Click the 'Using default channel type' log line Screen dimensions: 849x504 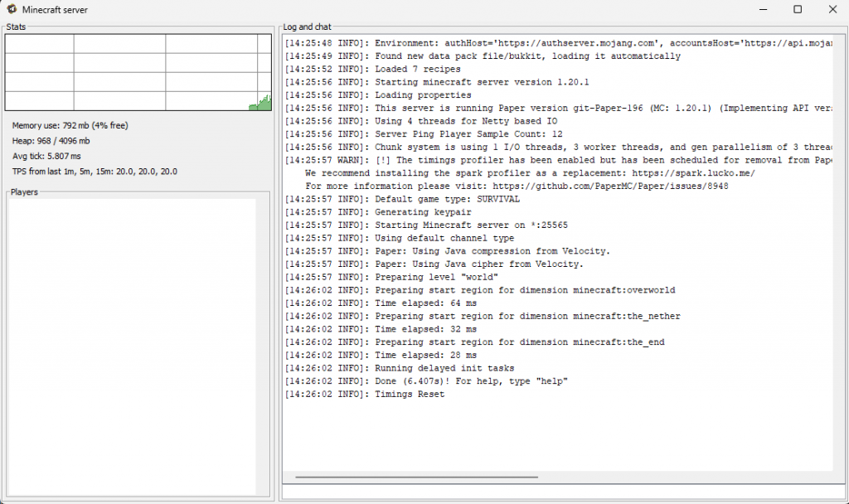pyautogui.click(x=400, y=238)
